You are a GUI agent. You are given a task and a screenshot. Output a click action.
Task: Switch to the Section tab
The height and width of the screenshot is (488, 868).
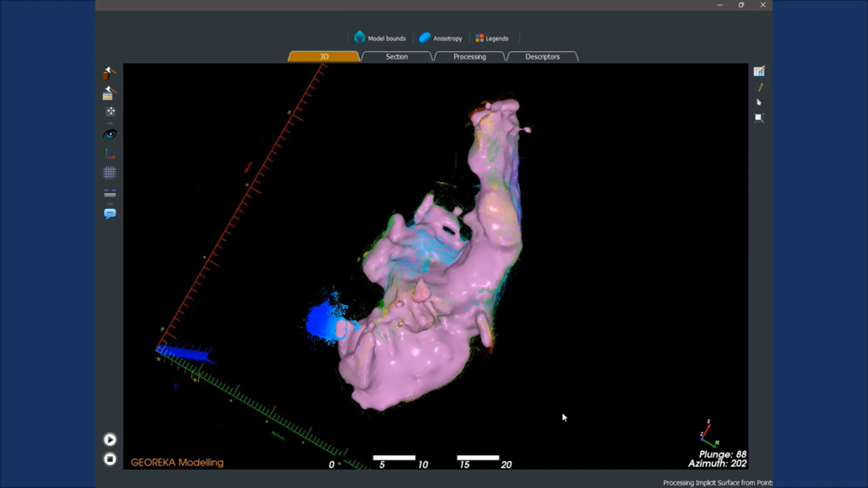click(x=396, y=56)
